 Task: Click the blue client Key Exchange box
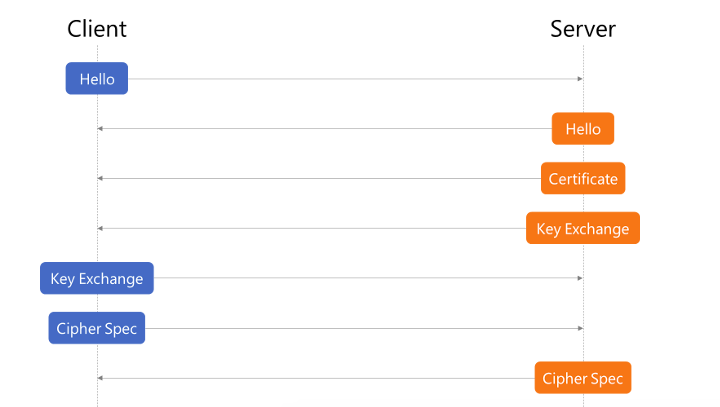(96, 278)
